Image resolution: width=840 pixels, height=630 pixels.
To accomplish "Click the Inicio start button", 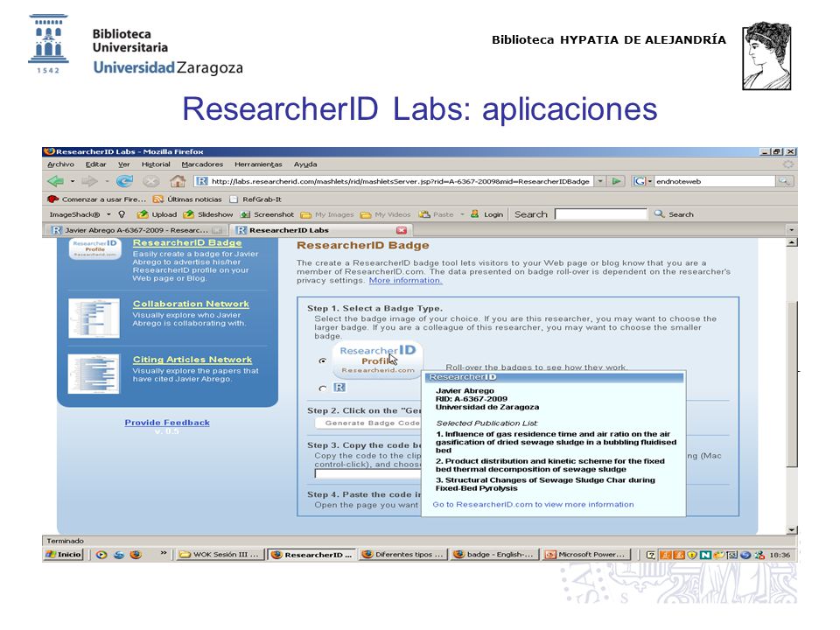I will click(x=64, y=555).
